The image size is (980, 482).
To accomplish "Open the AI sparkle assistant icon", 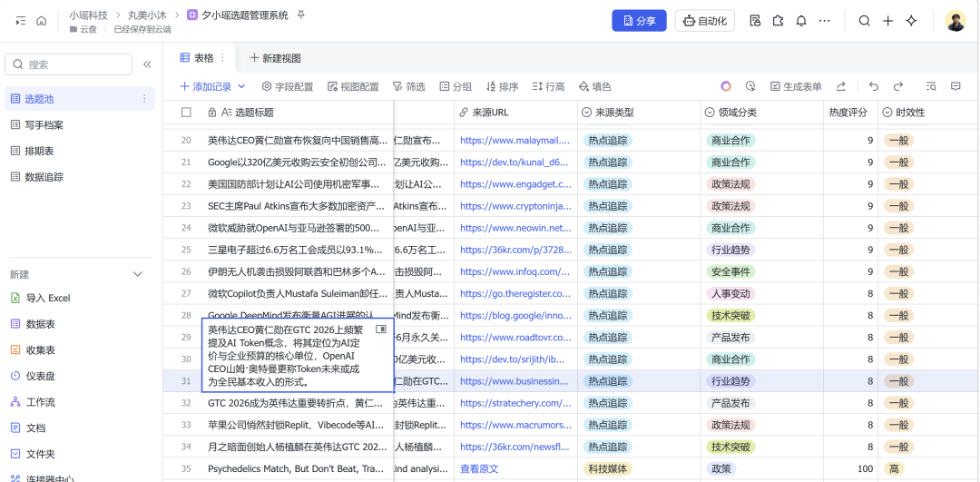I will click(x=911, y=21).
